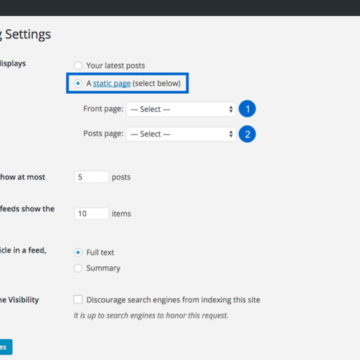The width and height of the screenshot is (360, 360).
Task: Click the blue Save Changes button
Action: (6, 347)
